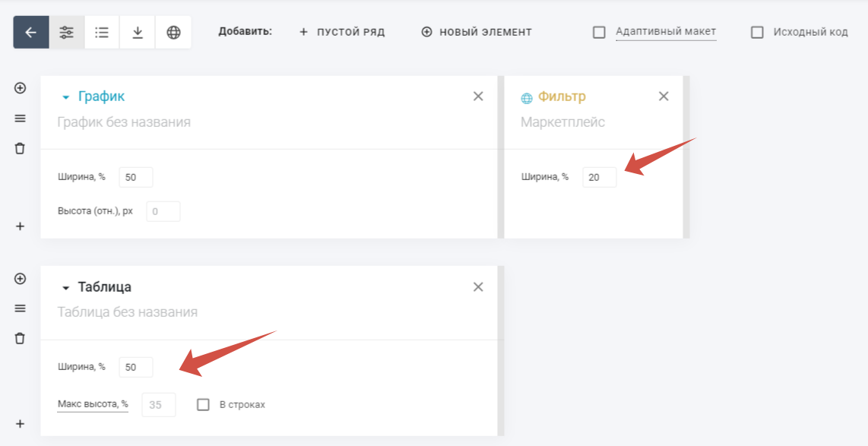Collapse the График element dropdown arrow
Screen dimensions: 868x446
[x=65, y=97]
